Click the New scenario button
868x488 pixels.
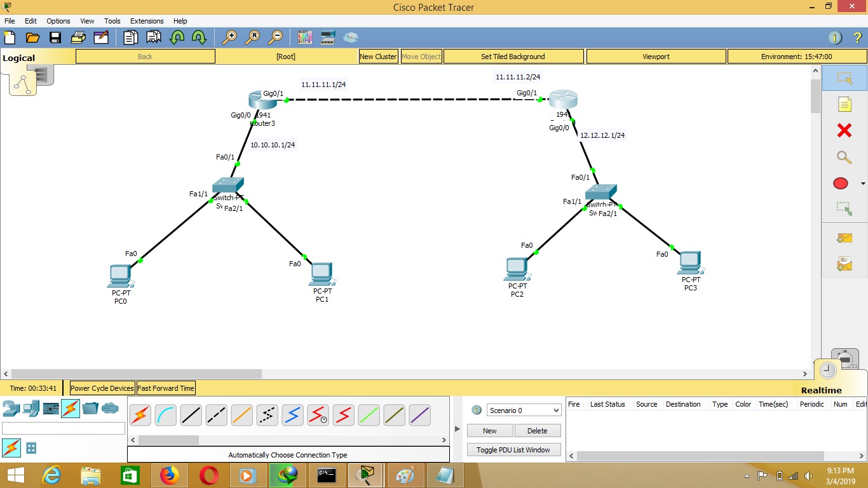point(489,430)
